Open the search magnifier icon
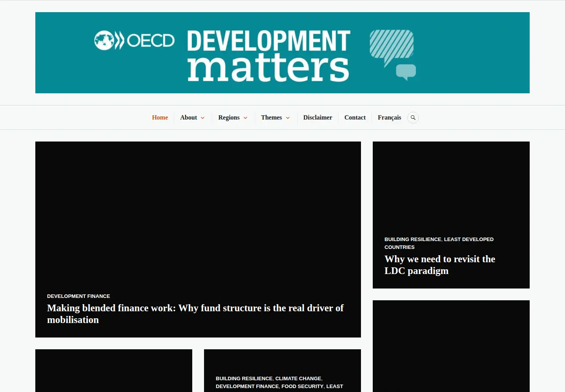 tap(413, 118)
